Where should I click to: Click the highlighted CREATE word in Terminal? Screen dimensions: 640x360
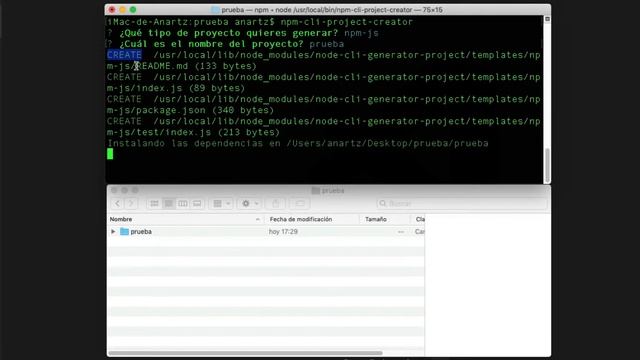124,55
